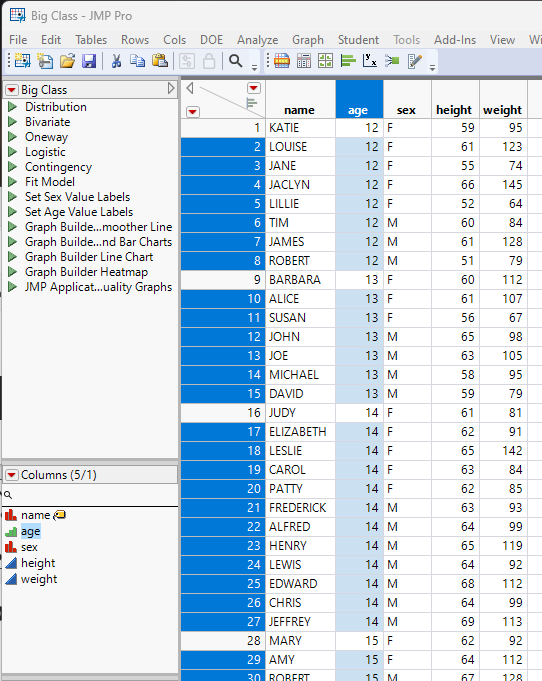Click the label tag icon next to name
The image size is (542, 681).
click(x=60, y=515)
